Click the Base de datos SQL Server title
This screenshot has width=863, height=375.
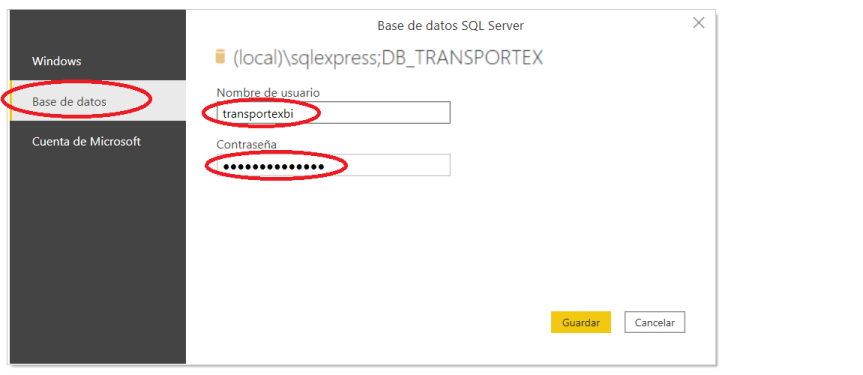click(451, 25)
